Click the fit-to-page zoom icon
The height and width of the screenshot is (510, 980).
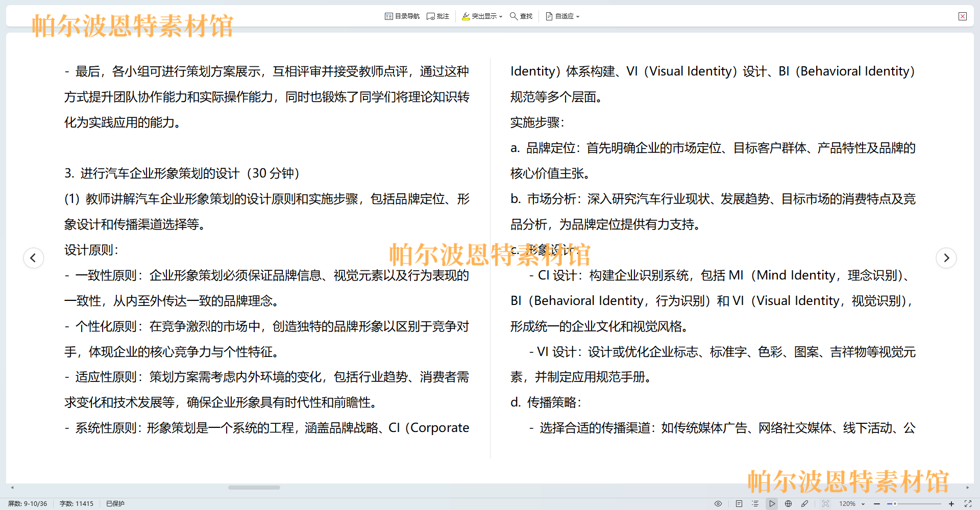(826, 503)
